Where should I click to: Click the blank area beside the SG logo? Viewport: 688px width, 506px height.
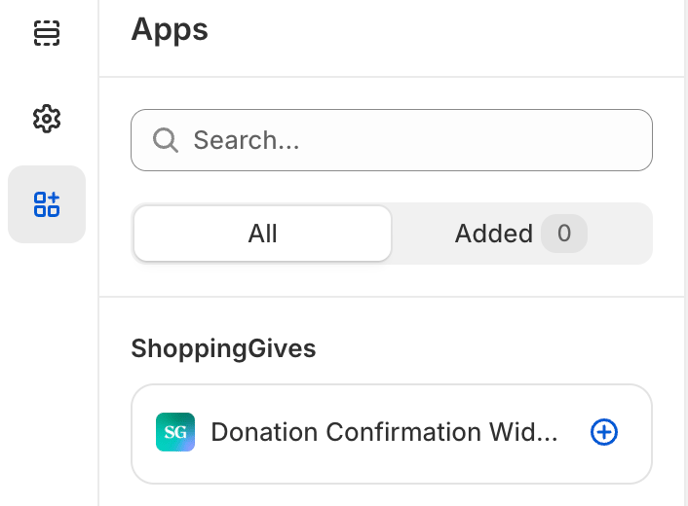[144, 432]
